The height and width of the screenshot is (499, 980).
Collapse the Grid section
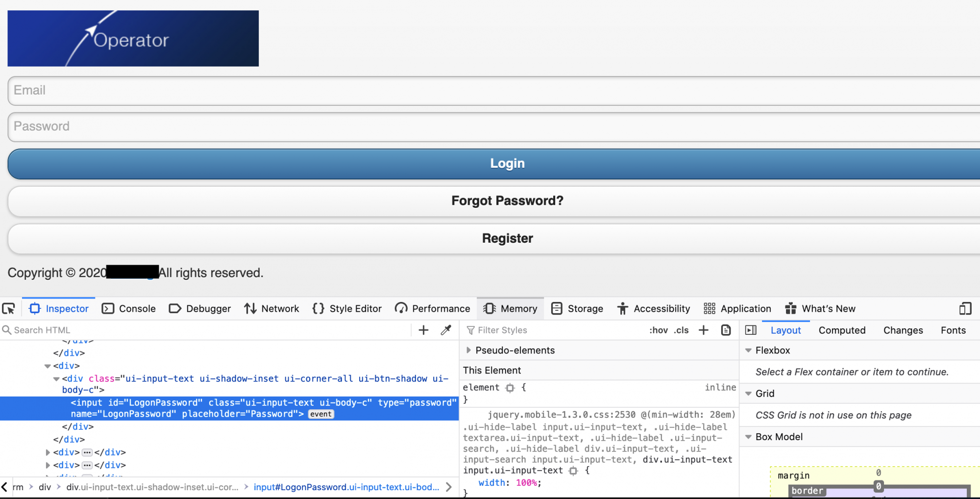click(748, 393)
